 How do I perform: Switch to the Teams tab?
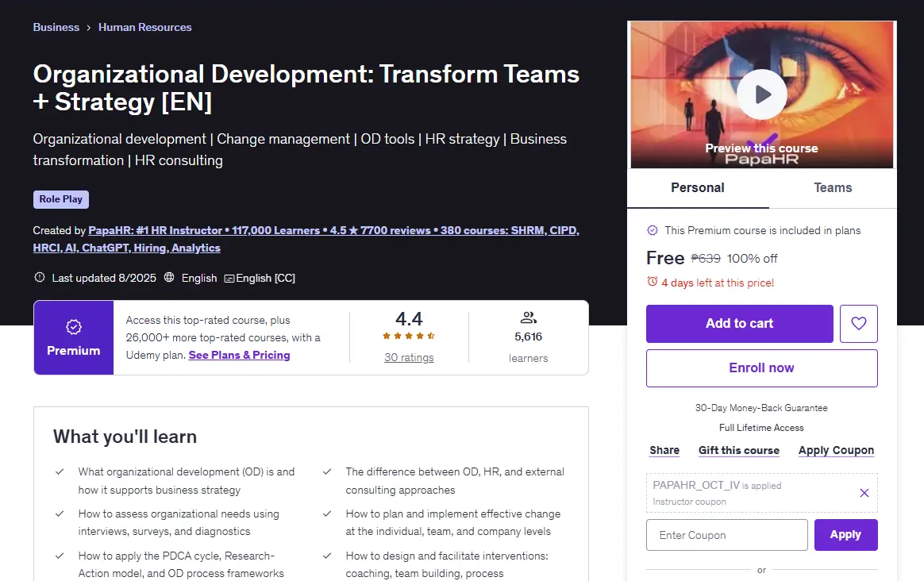coord(833,188)
